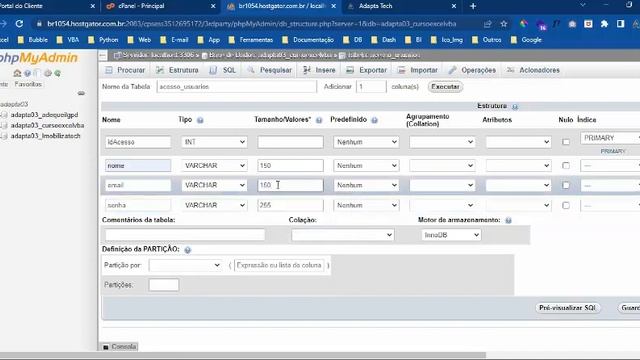Click the horizontal scrollbar at window bottom
Screen dimensions: 640x360
pyautogui.click(x=243, y=355)
